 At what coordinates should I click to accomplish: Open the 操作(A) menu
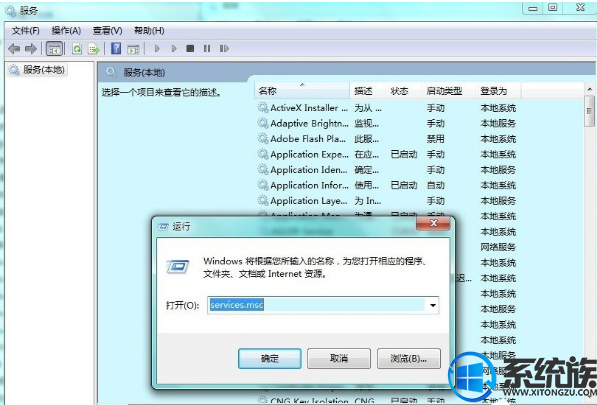pos(66,30)
